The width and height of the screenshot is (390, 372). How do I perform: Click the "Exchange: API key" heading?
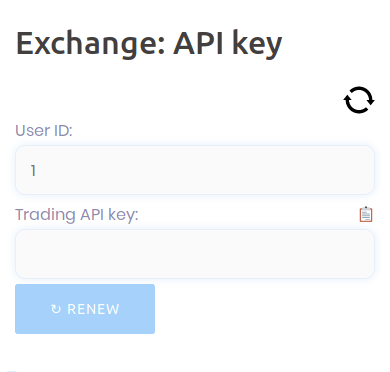pyautogui.click(x=149, y=44)
